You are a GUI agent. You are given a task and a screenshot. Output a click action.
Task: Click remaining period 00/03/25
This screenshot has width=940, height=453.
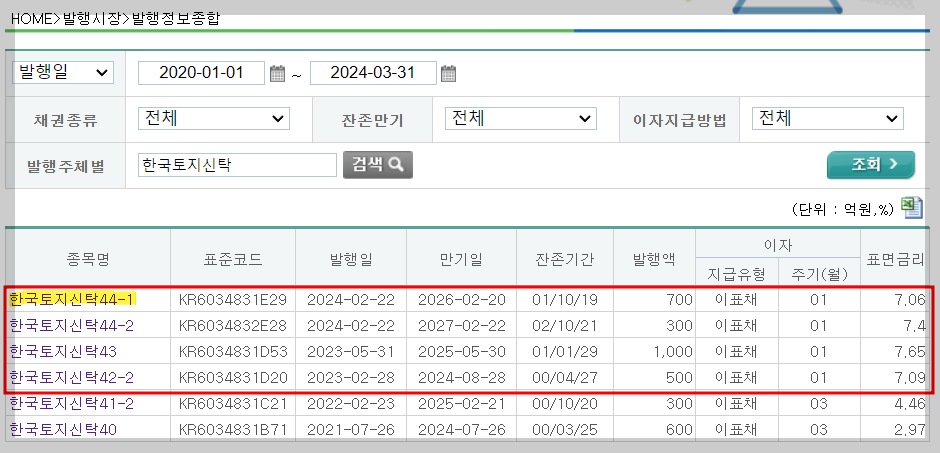(565, 430)
